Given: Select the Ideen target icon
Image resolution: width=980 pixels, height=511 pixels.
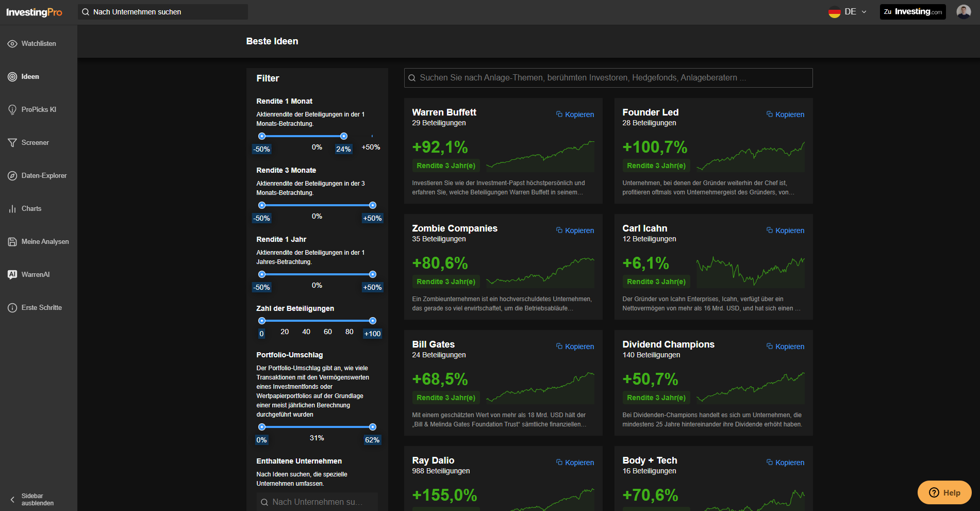Looking at the screenshot, I should [12, 77].
